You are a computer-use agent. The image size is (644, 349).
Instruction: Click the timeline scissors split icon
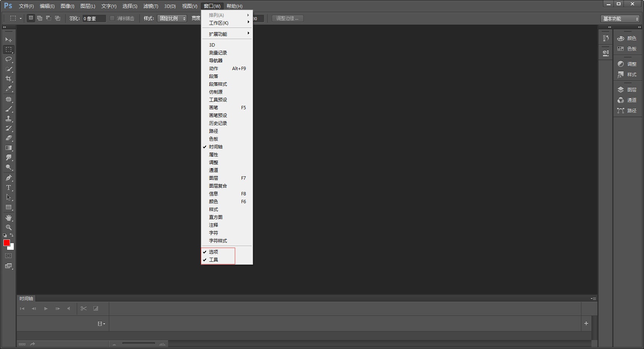(x=83, y=308)
